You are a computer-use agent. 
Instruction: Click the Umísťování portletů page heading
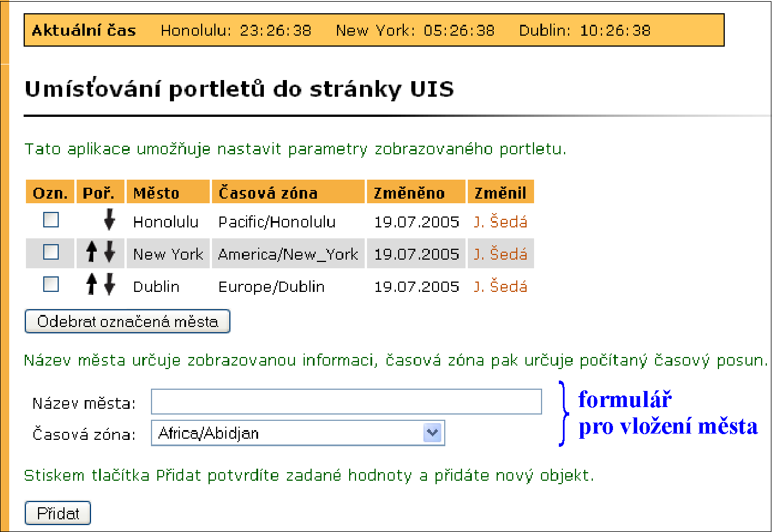(x=239, y=89)
